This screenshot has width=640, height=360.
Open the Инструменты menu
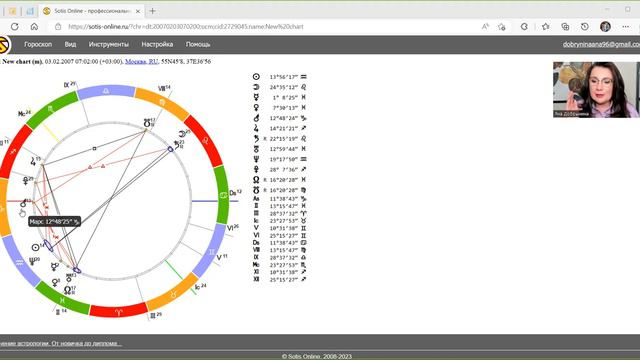(109, 44)
